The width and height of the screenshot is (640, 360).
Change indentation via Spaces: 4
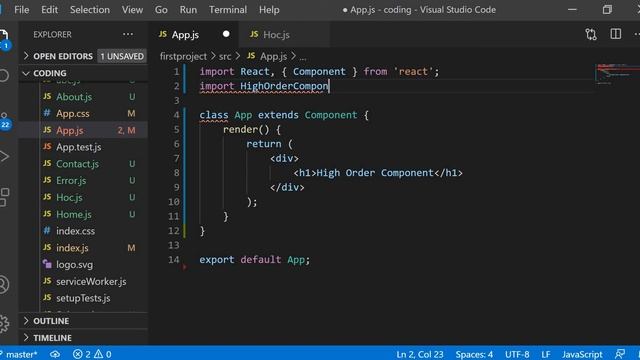(474, 354)
